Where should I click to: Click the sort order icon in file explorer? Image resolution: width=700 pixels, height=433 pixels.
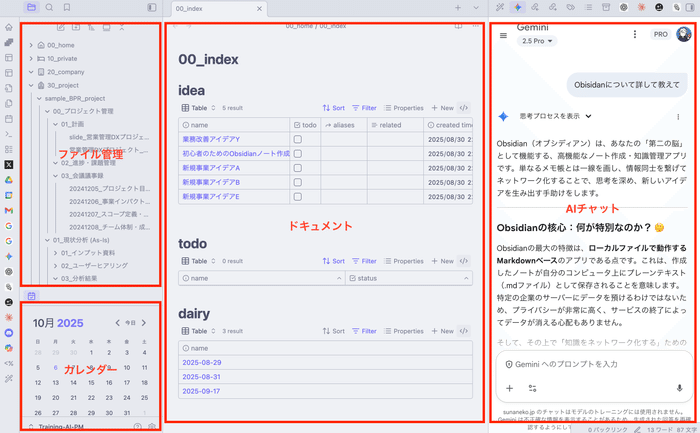(91, 27)
